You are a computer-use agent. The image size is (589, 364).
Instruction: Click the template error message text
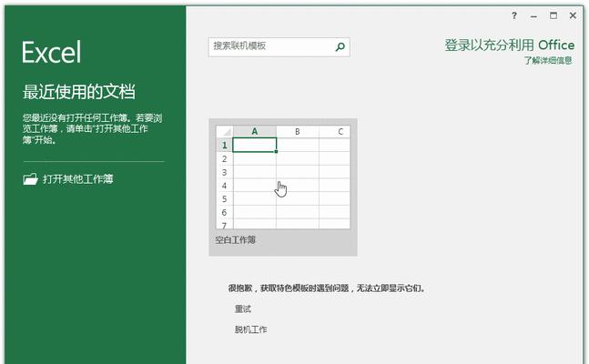coord(327,288)
